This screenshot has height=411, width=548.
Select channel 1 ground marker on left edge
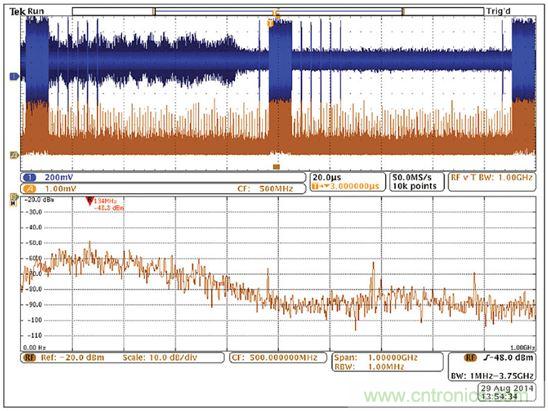(14, 76)
